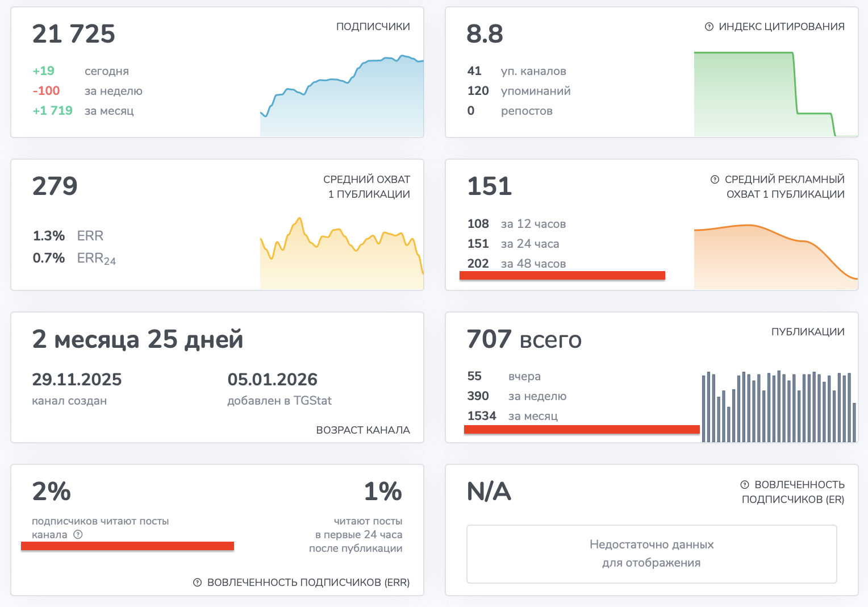Image resolution: width=868 pixels, height=607 pixels.
Task: Click the Недостаточно данных placeholder box
Action: tap(652, 554)
